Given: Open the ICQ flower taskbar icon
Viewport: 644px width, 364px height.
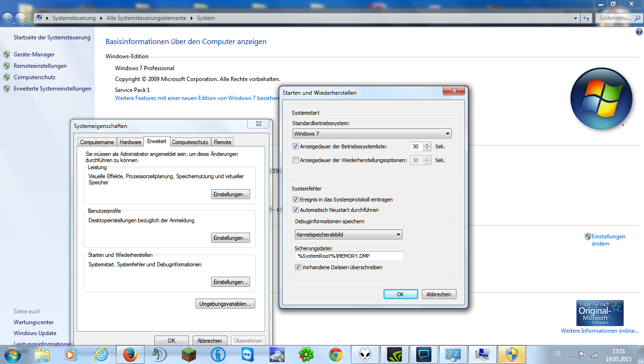Looking at the screenshot, I should [x=306, y=355].
